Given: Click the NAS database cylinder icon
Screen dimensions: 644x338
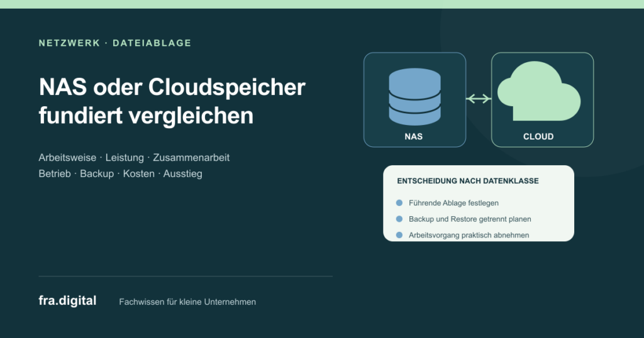Looking at the screenshot, I should [414, 96].
